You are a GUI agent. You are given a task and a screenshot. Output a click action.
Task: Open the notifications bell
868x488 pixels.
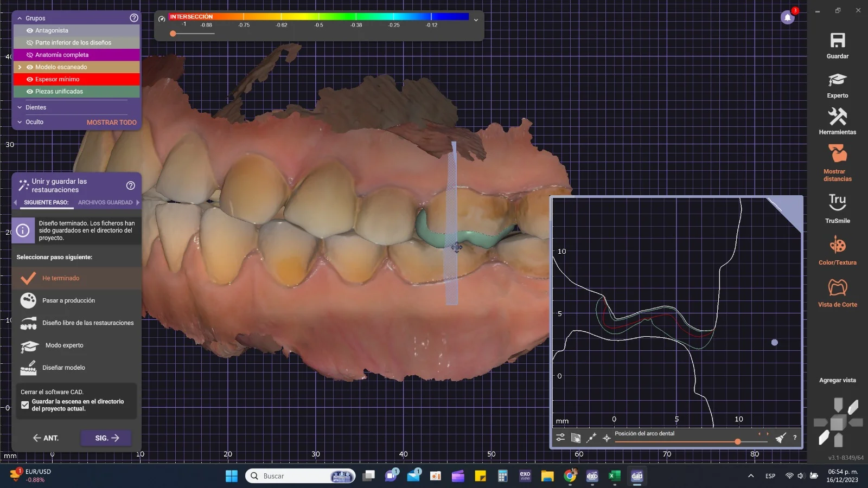[787, 18]
